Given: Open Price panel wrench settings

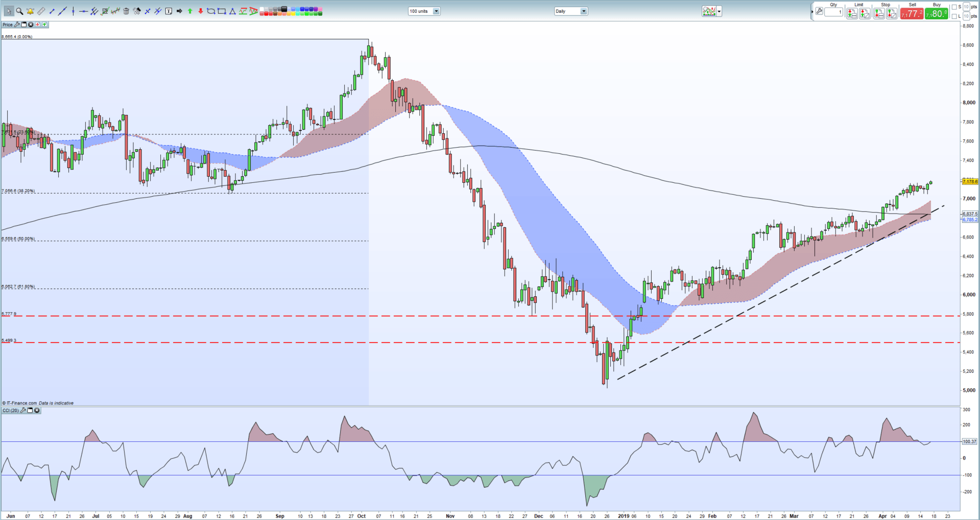Looking at the screenshot, I should 17,25.
